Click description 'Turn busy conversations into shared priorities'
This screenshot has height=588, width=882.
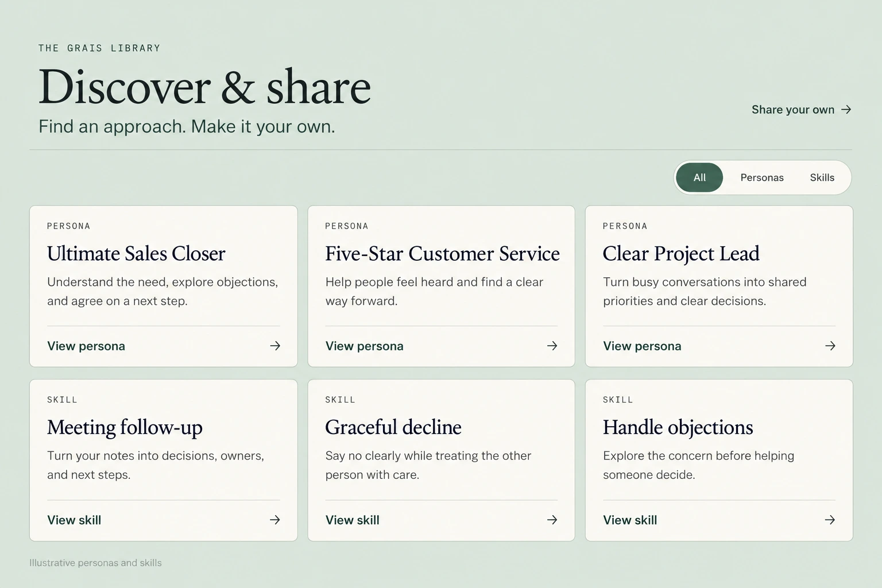[705, 291]
